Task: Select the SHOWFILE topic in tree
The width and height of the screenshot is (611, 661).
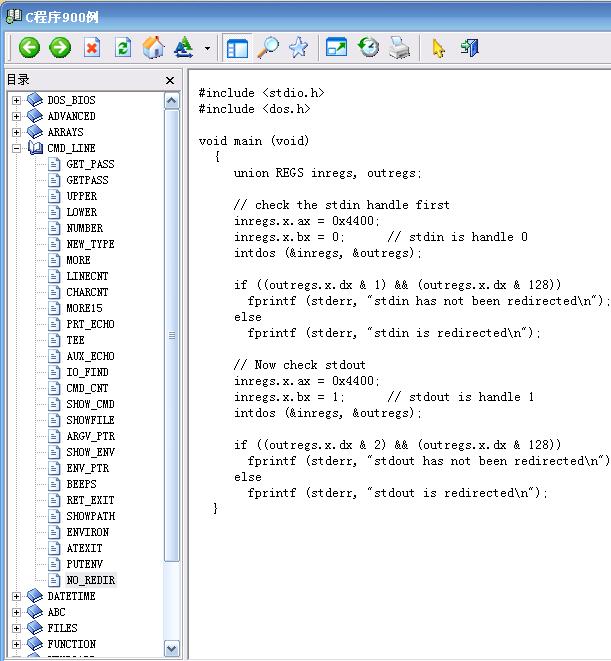Action: pyautogui.click(x=90, y=420)
